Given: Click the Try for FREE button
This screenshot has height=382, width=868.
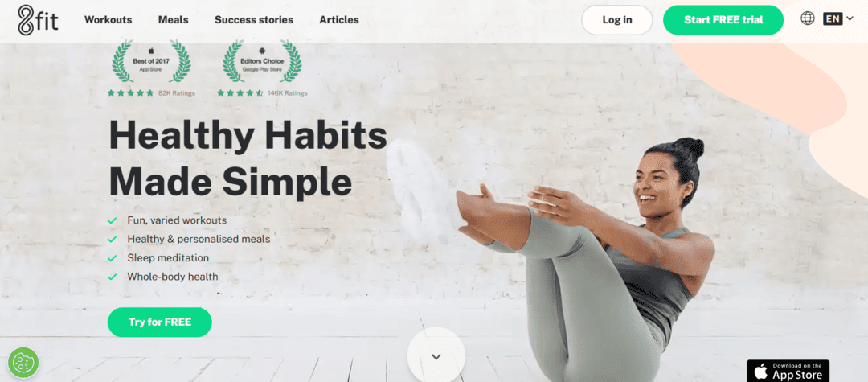Looking at the screenshot, I should [160, 322].
